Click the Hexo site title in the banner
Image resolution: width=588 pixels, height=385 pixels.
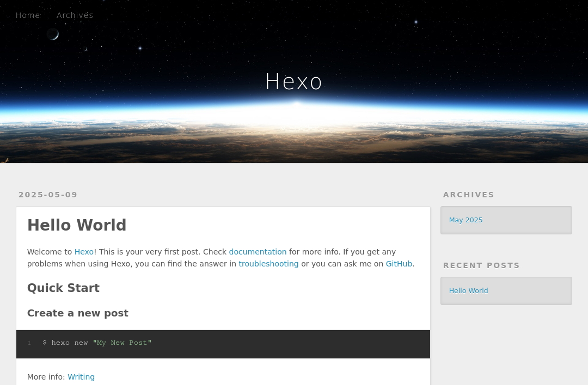(x=294, y=81)
